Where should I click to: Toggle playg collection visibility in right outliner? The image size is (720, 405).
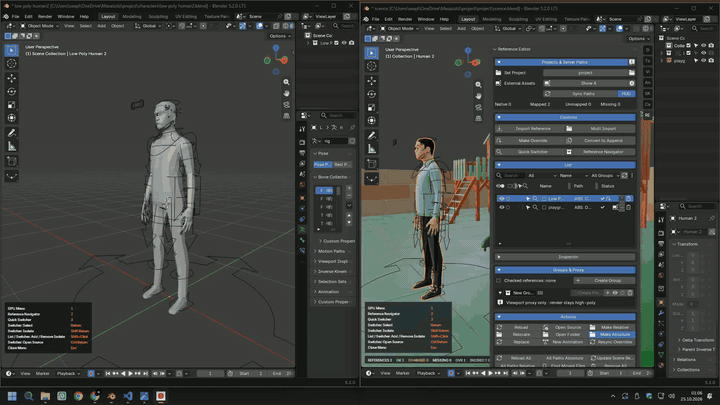point(703,61)
